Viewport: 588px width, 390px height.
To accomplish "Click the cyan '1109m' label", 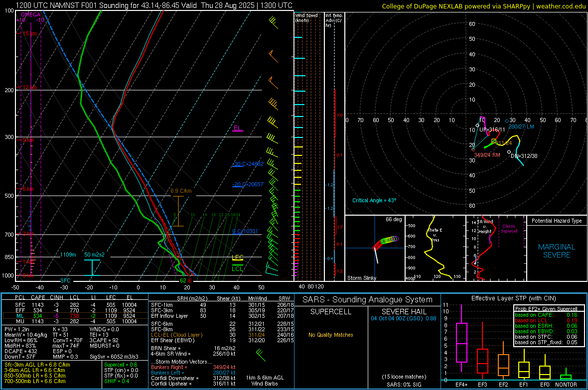I will (x=68, y=255).
